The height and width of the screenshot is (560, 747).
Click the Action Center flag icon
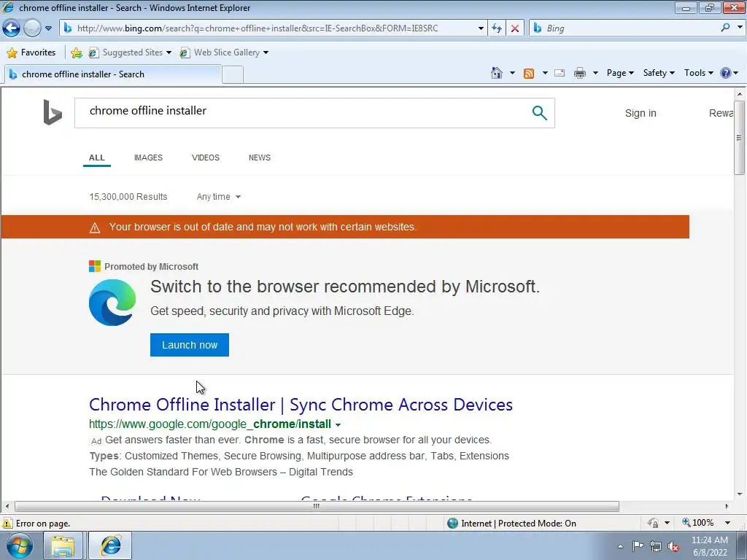(638, 546)
